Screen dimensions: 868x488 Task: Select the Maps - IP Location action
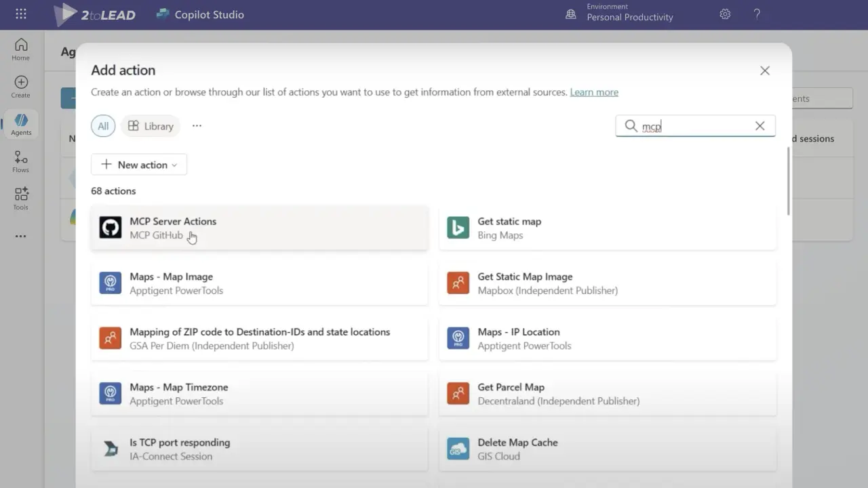click(x=608, y=338)
